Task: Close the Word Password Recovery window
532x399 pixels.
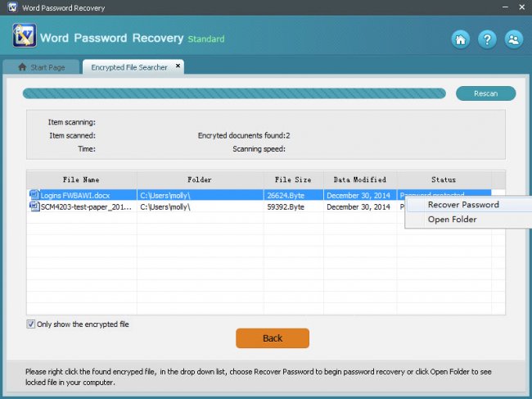Action: point(522,7)
